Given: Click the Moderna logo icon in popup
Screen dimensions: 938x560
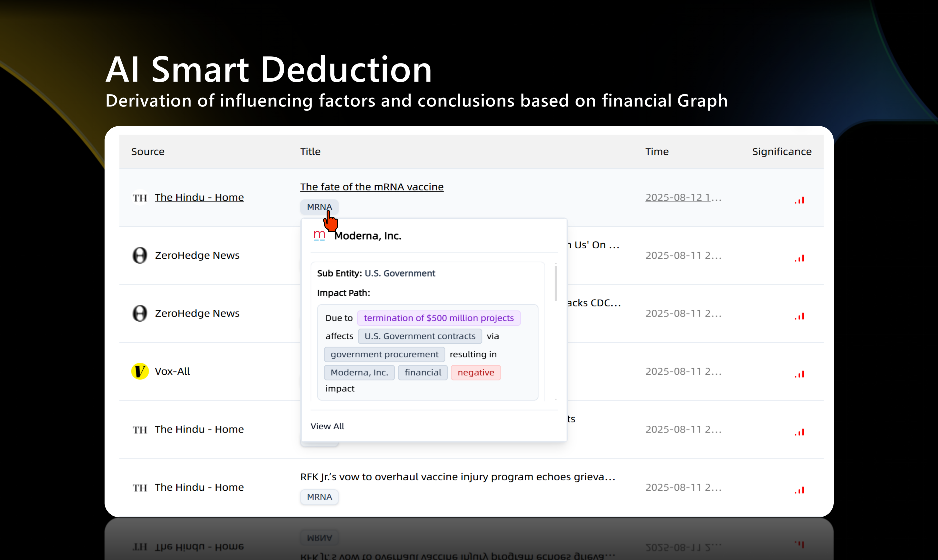Looking at the screenshot, I should click(x=319, y=235).
